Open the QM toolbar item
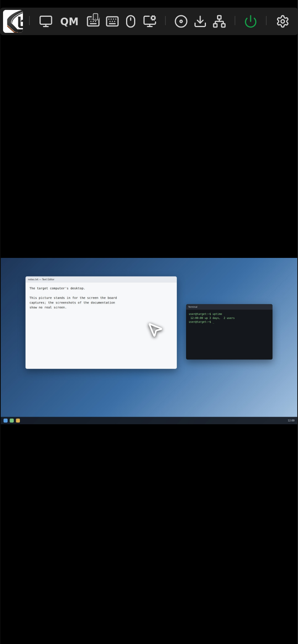The height and width of the screenshot is (644, 298). (69, 22)
